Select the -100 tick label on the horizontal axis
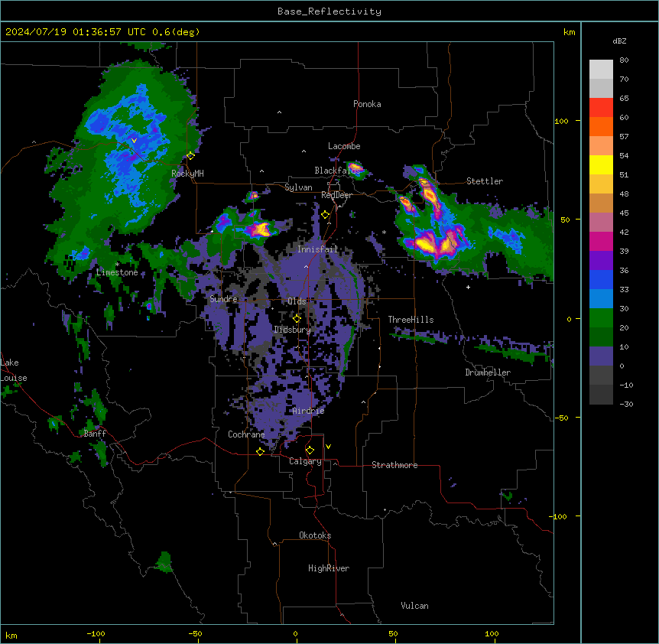 pyautogui.click(x=96, y=633)
